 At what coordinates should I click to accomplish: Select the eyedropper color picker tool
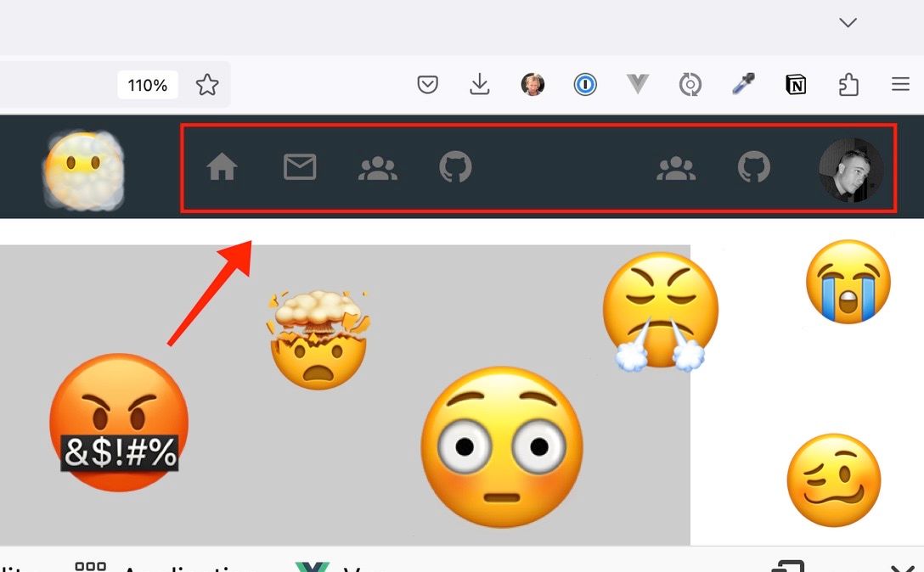tap(743, 84)
